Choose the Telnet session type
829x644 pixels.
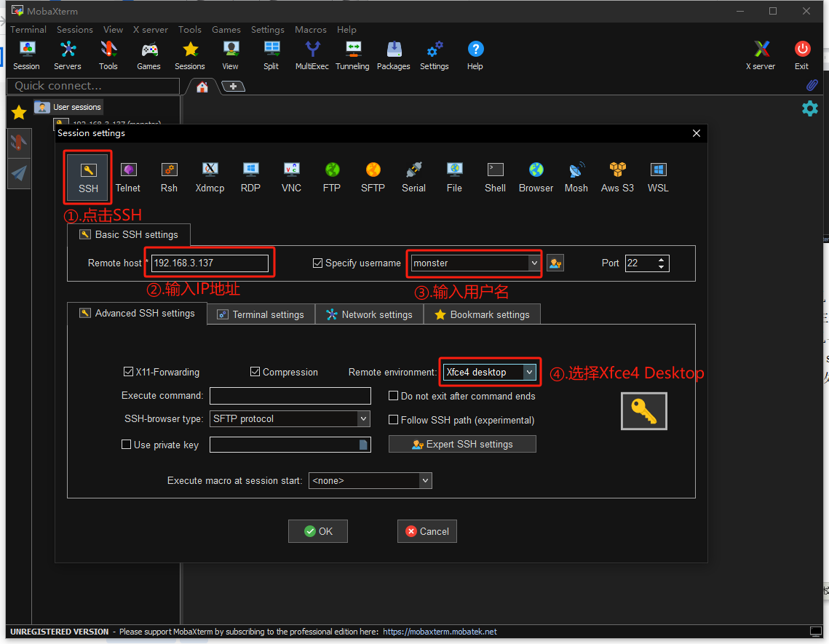128,178
